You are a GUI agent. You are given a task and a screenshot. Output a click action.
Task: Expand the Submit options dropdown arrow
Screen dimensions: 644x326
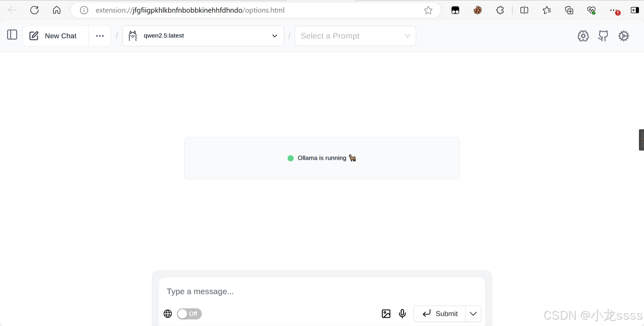(x=473, y=314)
